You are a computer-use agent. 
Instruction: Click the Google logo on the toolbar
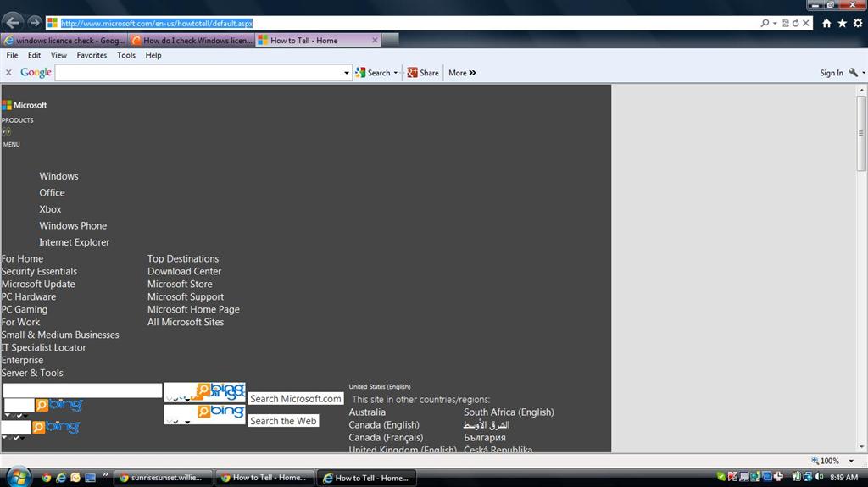click(36, 73)
